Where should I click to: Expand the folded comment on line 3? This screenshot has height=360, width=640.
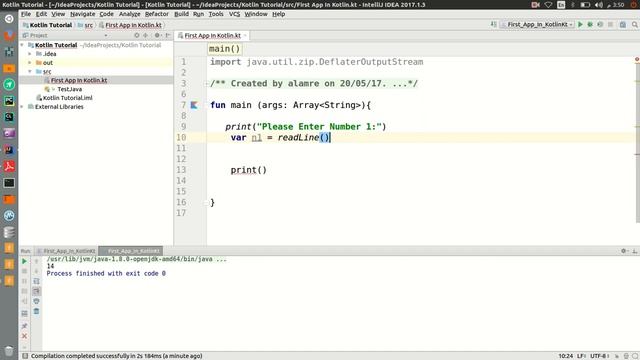pyautogui.click(x=206, y=84)
